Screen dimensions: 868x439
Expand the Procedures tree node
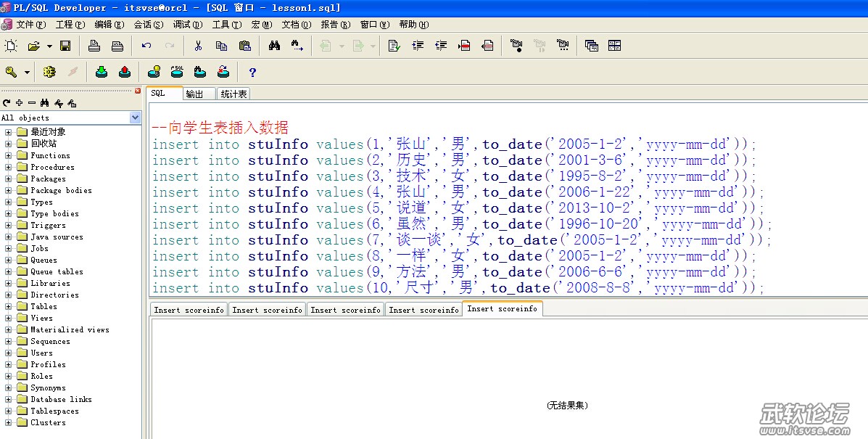pos(8,167)
